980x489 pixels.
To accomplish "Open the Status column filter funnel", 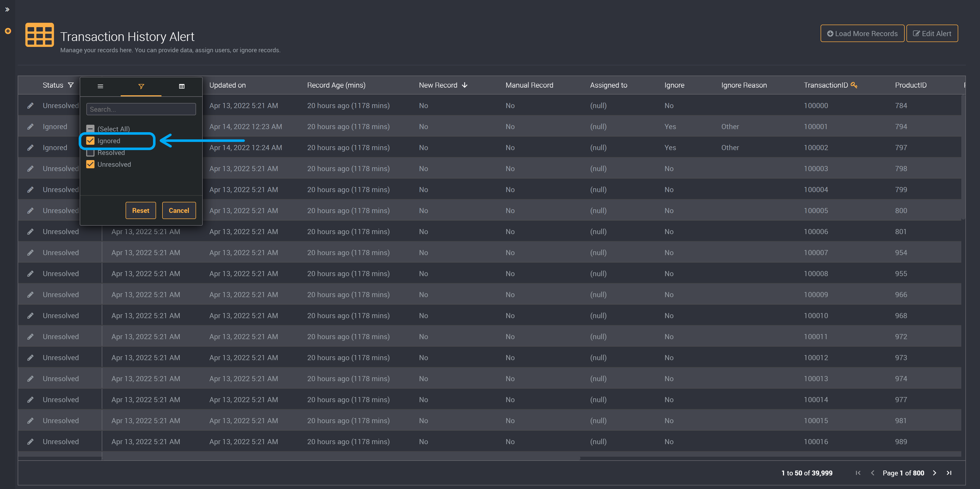I will point(71,85).
